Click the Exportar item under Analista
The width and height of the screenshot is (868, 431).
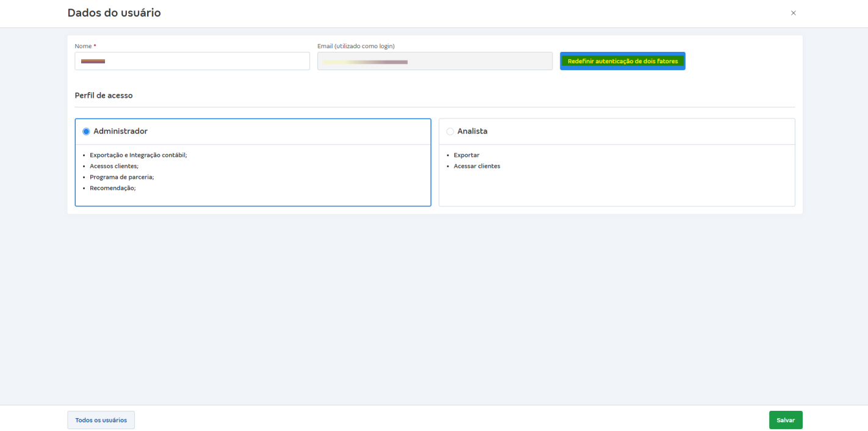tap(466, 155)
